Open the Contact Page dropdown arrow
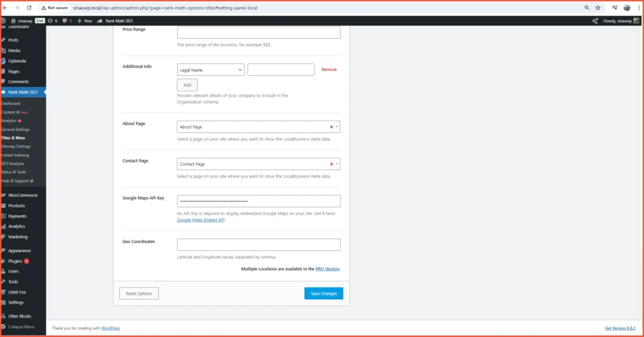644x337 pixels. click(337, 164)
